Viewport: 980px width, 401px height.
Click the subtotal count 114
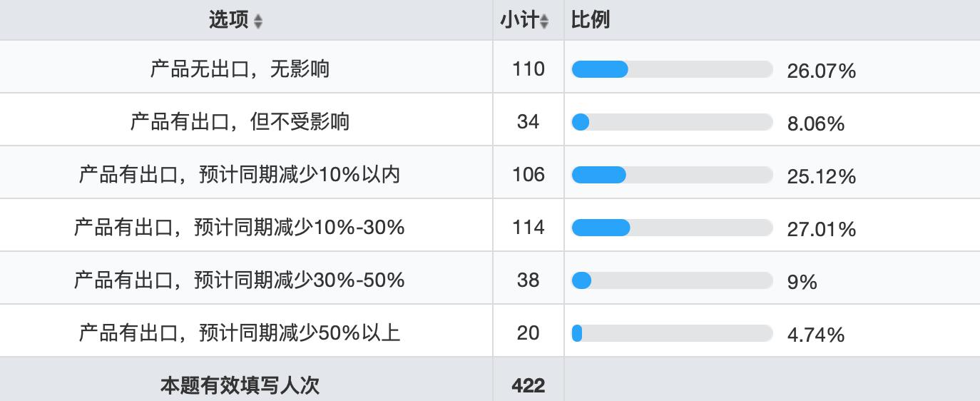pyautogui.click(x=528, y=228)
